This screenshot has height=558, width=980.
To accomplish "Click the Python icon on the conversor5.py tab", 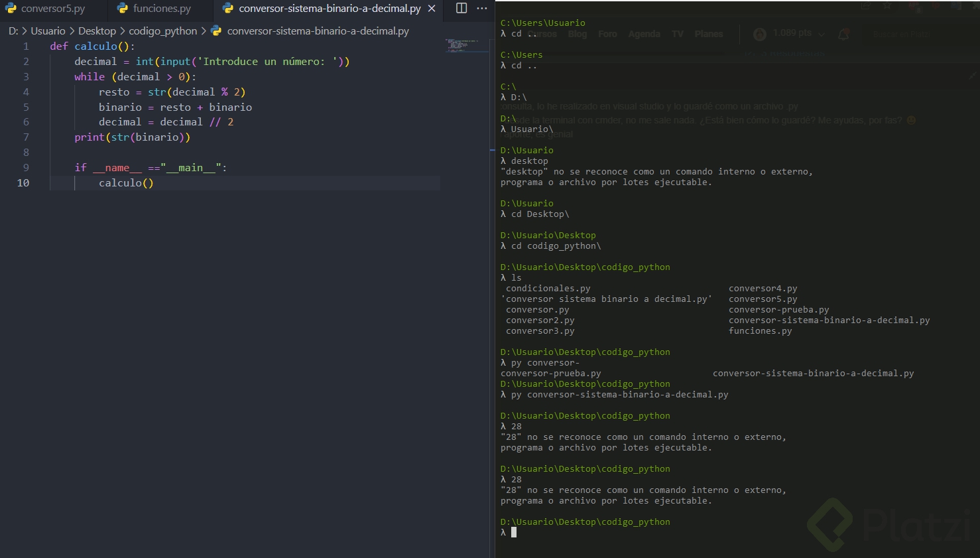I will point(11,9).
